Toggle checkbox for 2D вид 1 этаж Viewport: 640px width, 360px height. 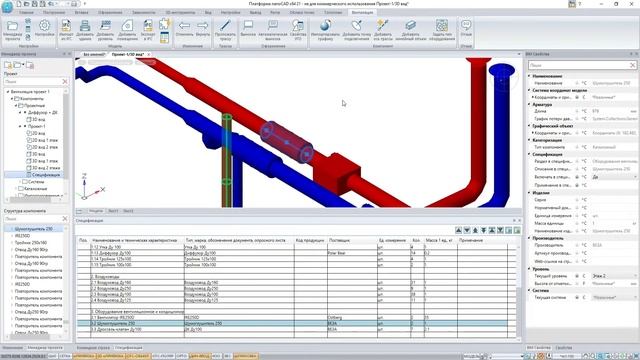[29, 140]
